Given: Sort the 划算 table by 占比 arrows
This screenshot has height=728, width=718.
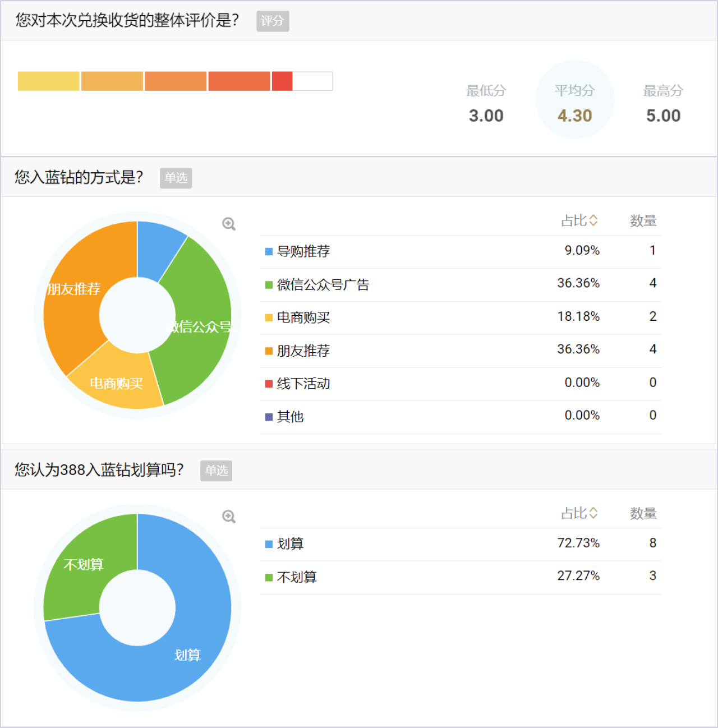Looking at the screenshot, I should pos(593,513).
